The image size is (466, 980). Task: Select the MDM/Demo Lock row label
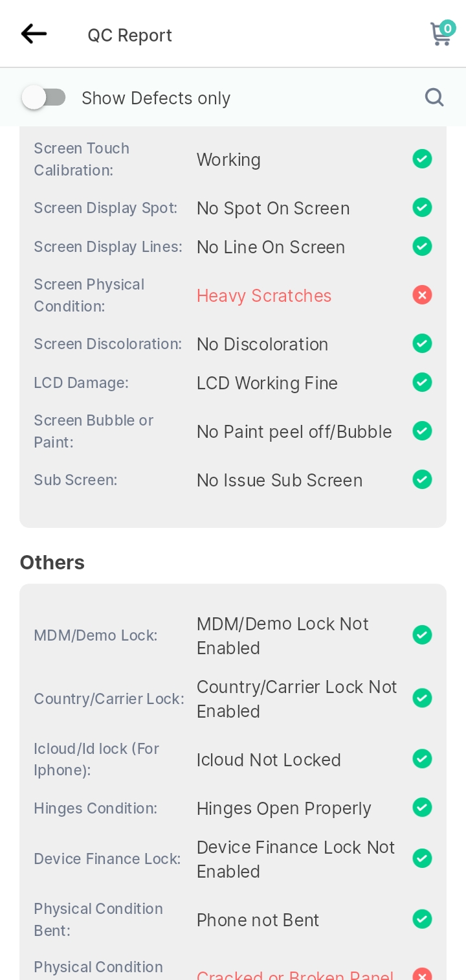[96, 635]
